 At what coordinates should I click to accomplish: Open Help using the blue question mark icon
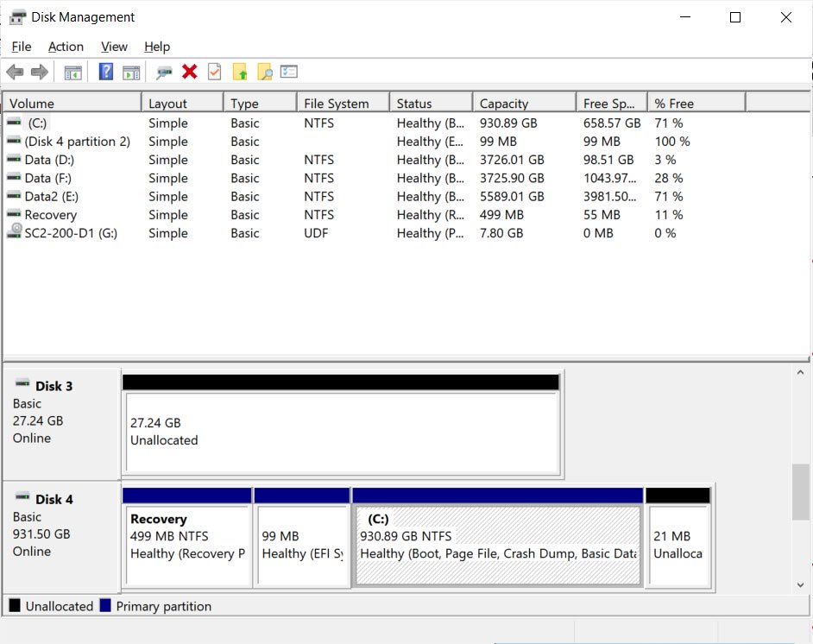(x=105, y=71)
